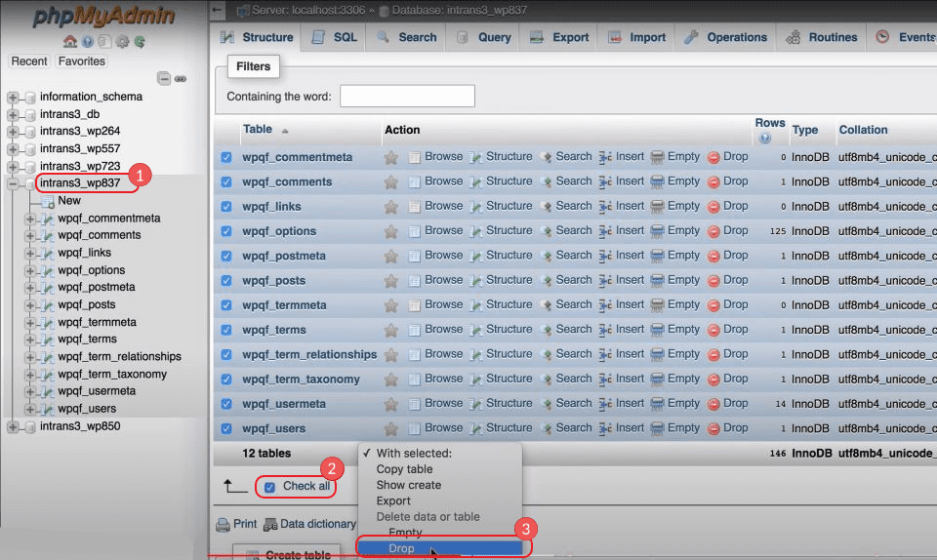This screenshot has width=937, height=560.
Task: Click Empty icon for wpqf_posts row
Action: pos(658,280)
